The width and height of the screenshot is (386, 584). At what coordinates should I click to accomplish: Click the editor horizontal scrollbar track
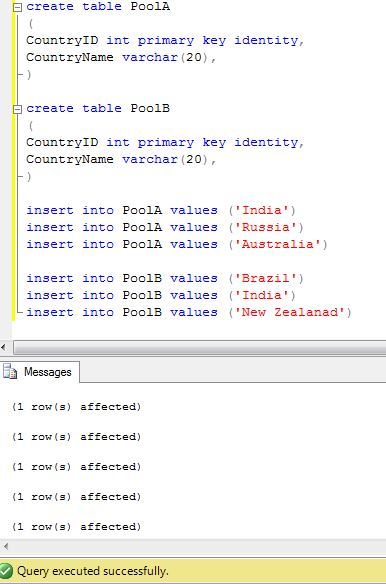pos(200,348)
